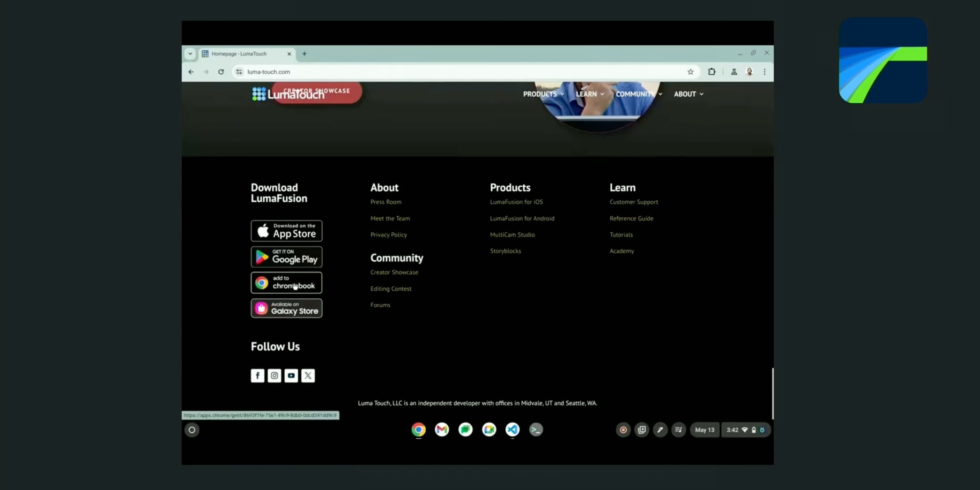Screen dimensions: 980x490
Task: Open the browser extensions puzzle icon
Action: coord(711,72)
